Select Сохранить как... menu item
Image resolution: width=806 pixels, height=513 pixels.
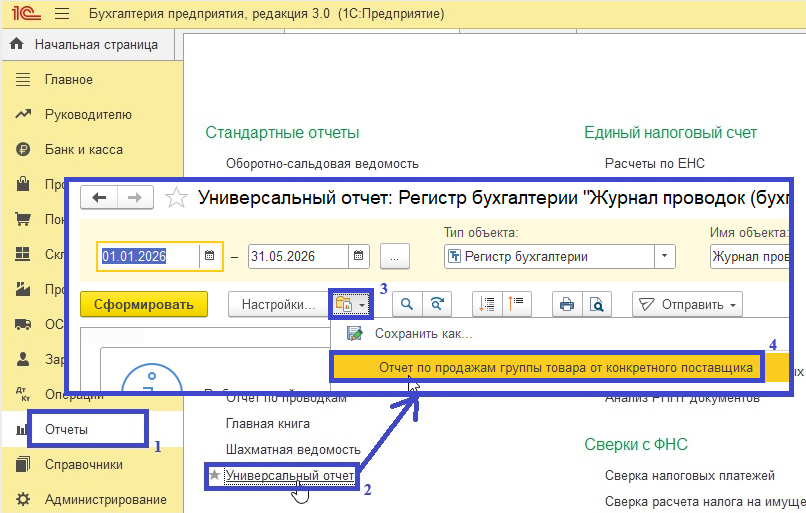pos(423,334)
